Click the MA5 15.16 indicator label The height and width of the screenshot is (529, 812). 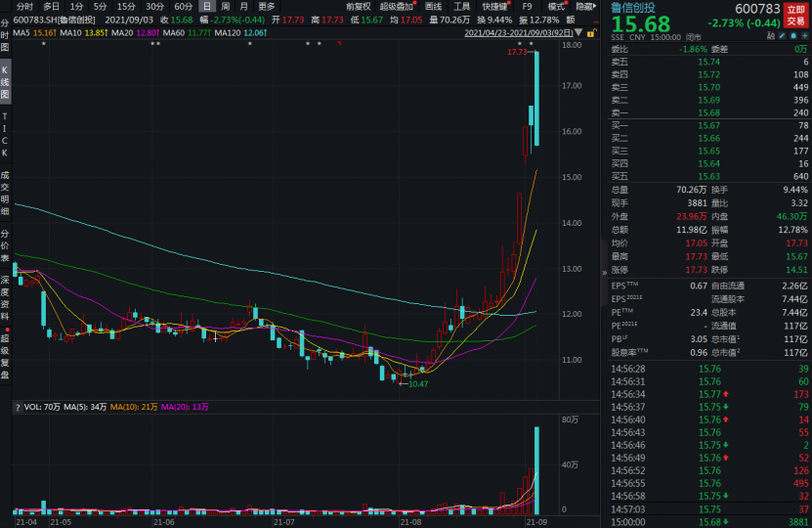tap(35, 32)
